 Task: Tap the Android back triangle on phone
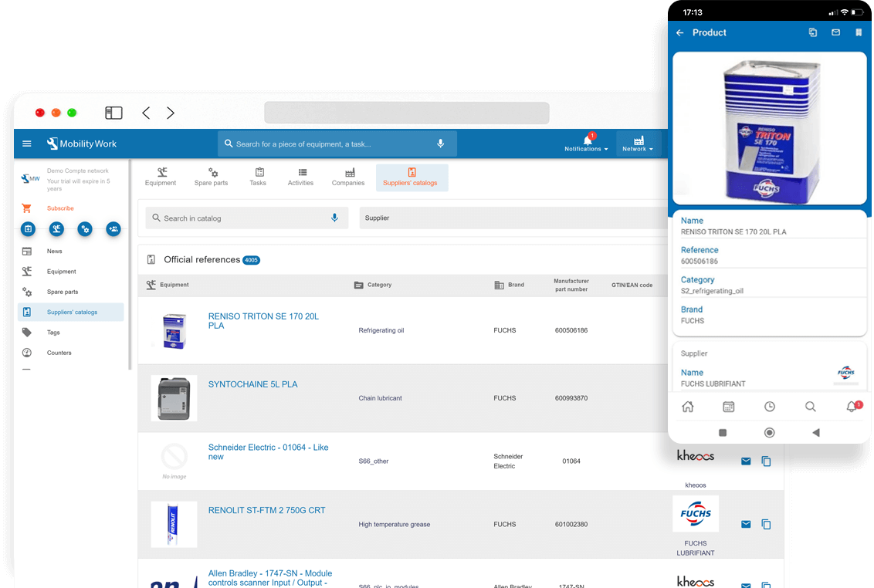point(816,432)
